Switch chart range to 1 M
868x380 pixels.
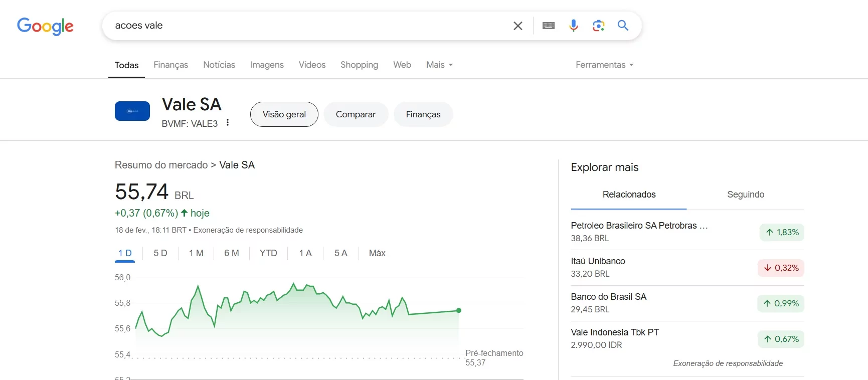196,253
